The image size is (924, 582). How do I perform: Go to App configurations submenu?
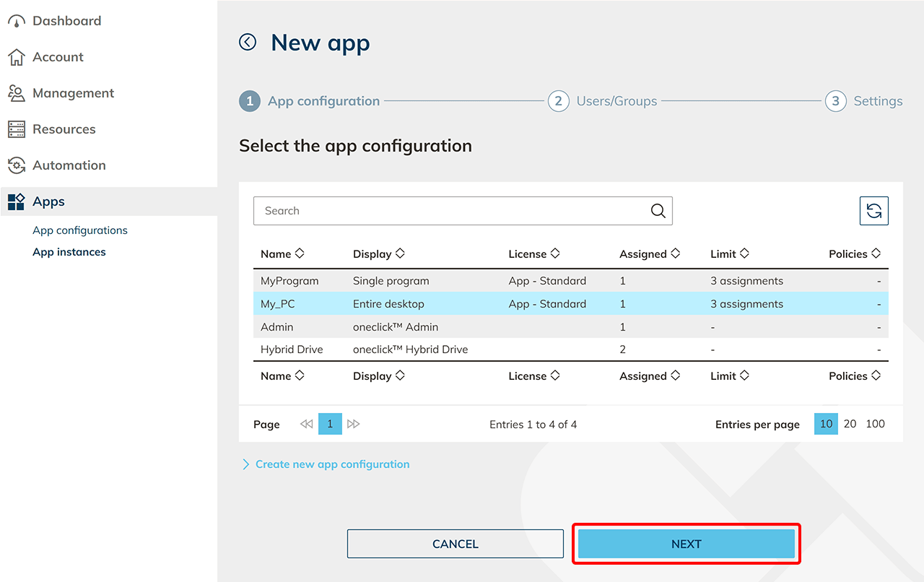(80, 230)
